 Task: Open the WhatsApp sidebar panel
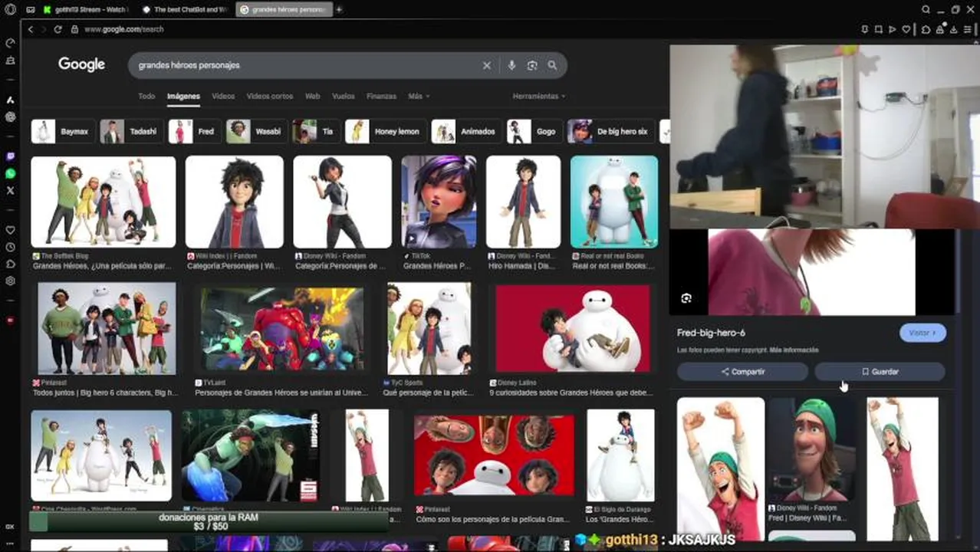[x=10, y=174]
